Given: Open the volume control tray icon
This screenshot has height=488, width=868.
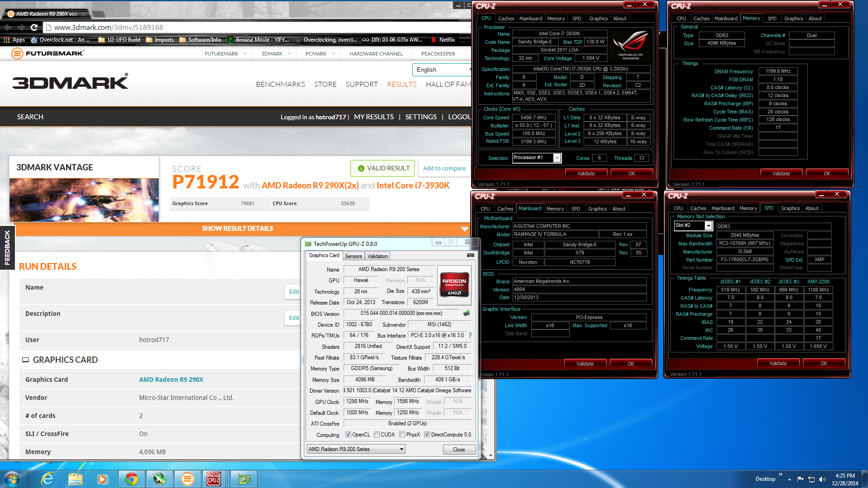Looking at the screenshot, I should (822, 479).
